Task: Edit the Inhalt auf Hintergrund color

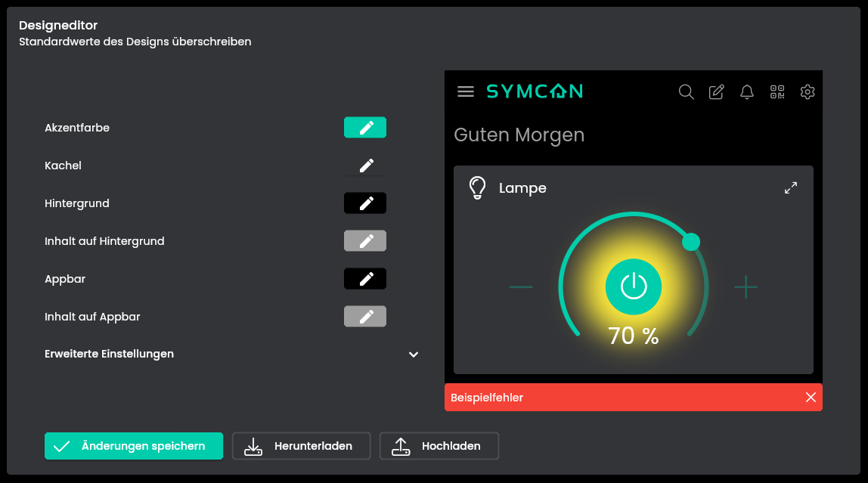Action: coord(365,241)
